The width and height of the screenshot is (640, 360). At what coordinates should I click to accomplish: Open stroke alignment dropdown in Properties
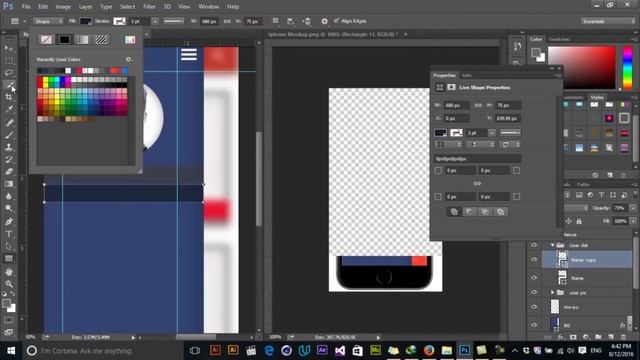[448, 144]
